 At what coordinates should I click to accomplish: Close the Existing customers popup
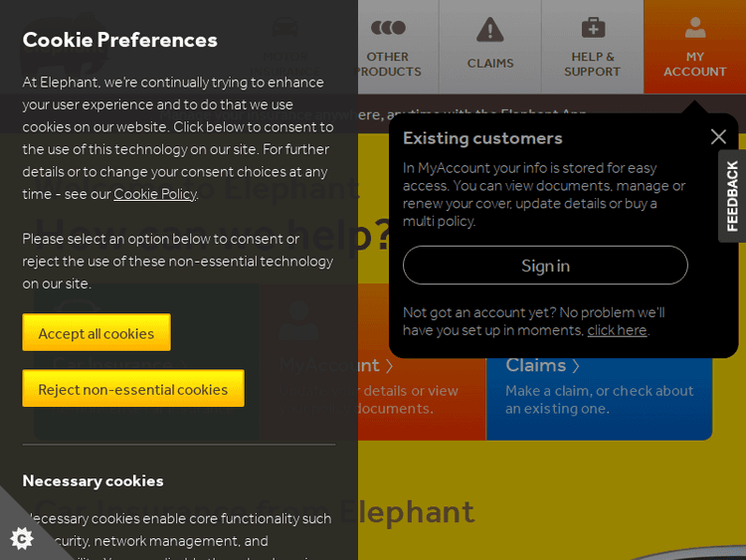pyautogui.click(x=718, y=136)
